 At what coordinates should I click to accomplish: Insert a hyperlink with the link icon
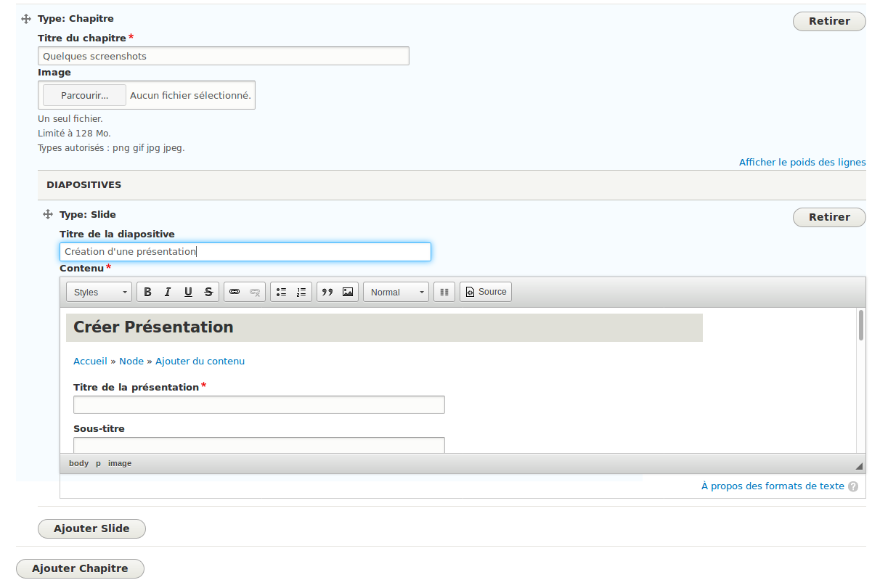[x=235, y=292]
